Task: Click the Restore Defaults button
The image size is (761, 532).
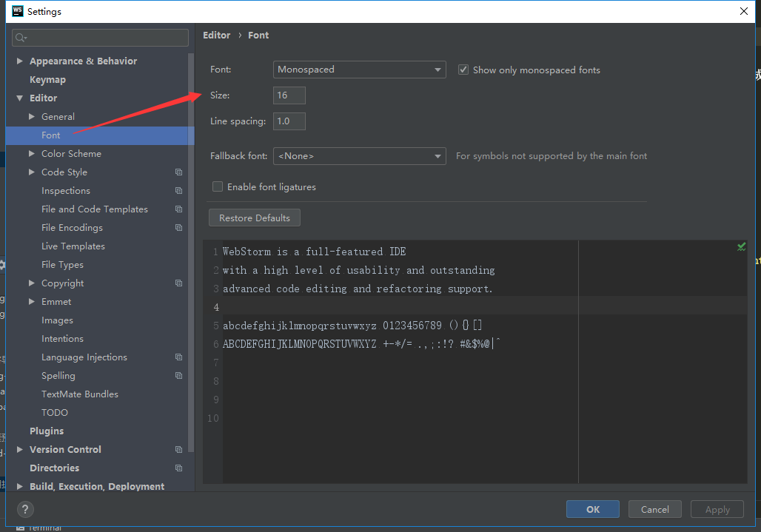Action: pos(254,217)
